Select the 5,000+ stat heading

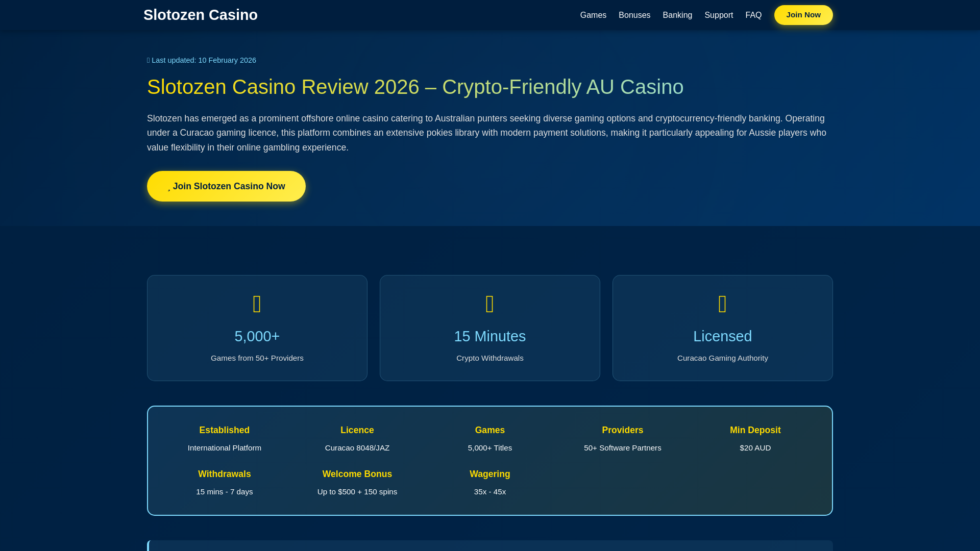(x=257, y=336)
